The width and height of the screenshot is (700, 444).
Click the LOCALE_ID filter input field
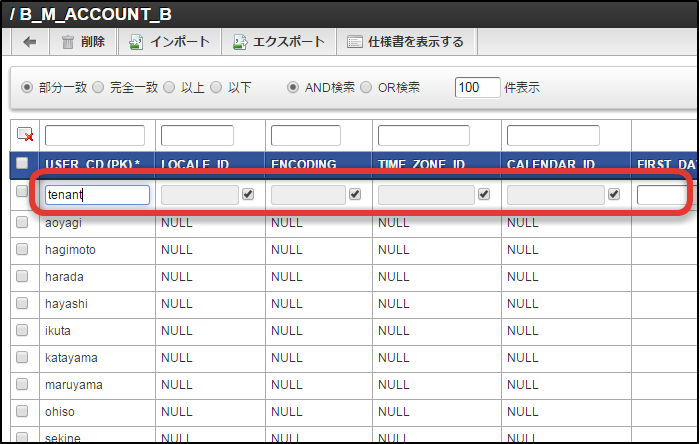pos(197,135)
